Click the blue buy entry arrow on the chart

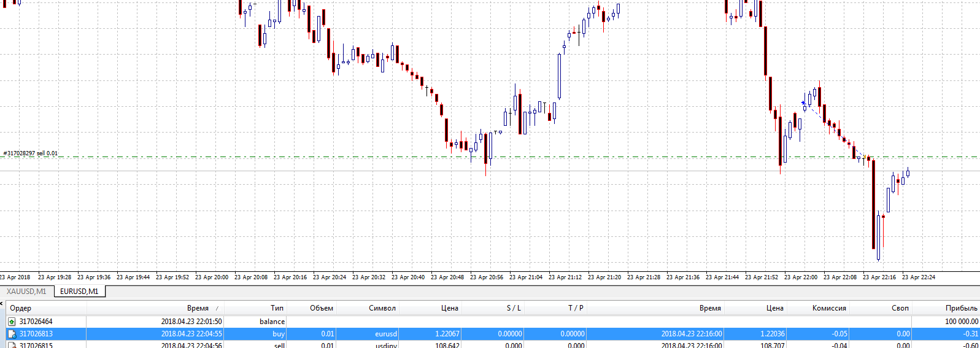coord(803,102)
